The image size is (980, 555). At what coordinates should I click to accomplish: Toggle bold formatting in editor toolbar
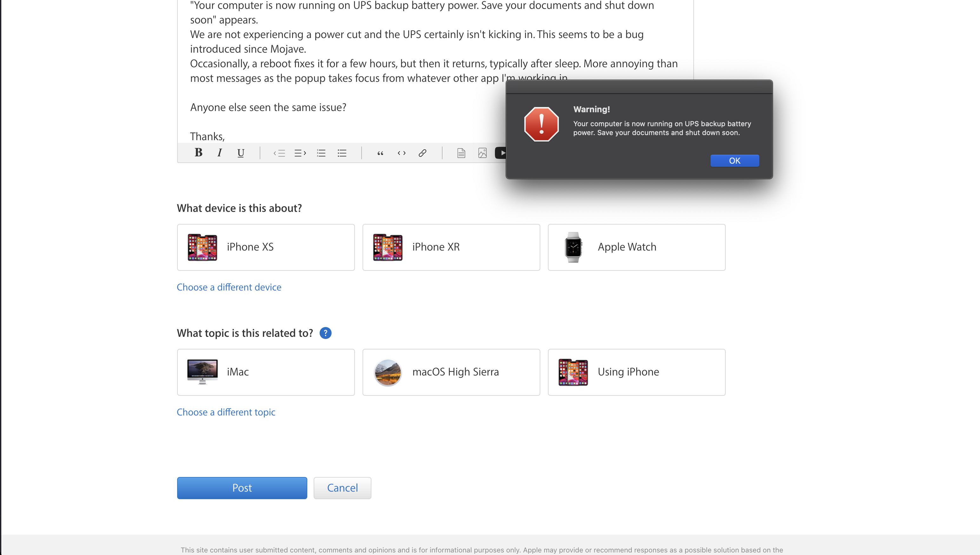point(198,153)
